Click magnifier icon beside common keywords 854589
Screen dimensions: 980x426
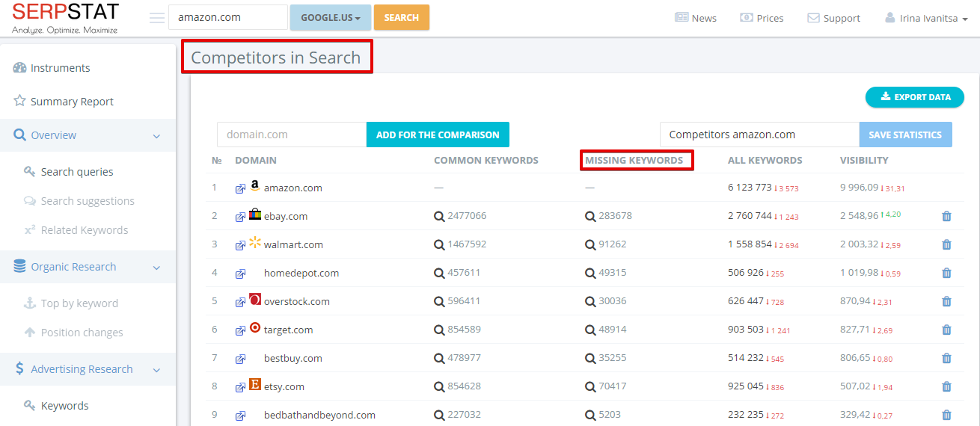click(439, 330)
